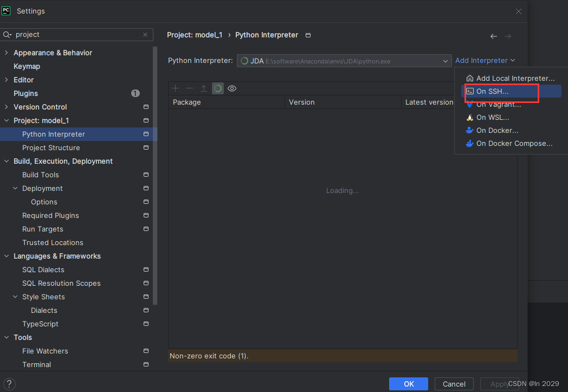Choose On Docker Compose menu item

(511, 144)
